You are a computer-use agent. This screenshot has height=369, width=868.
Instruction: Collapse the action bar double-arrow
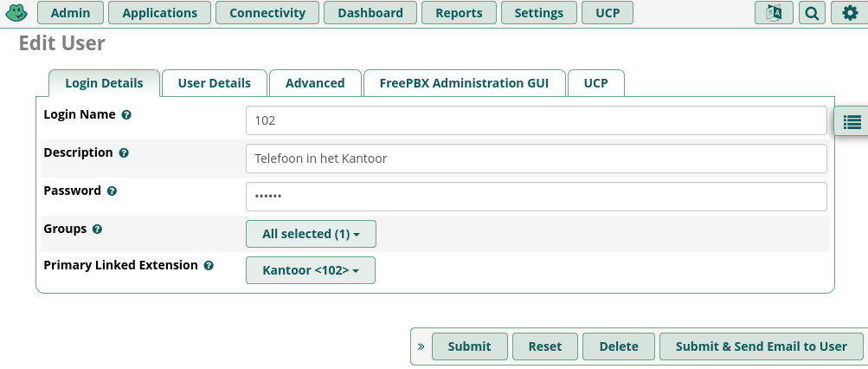421,346
